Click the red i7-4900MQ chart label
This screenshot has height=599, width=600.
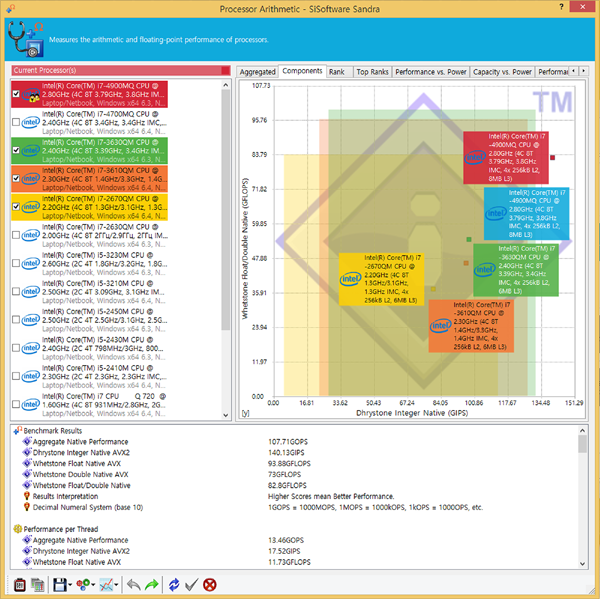505,157
